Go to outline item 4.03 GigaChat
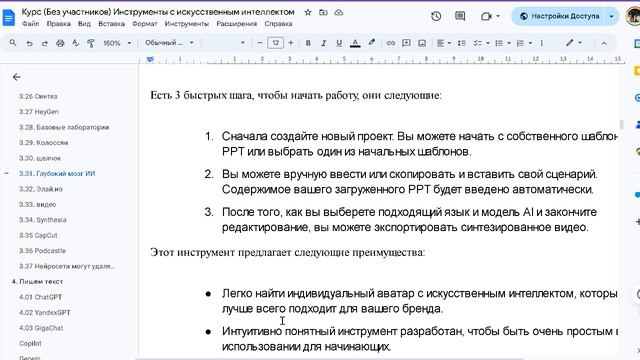 [x=41, y=328]
